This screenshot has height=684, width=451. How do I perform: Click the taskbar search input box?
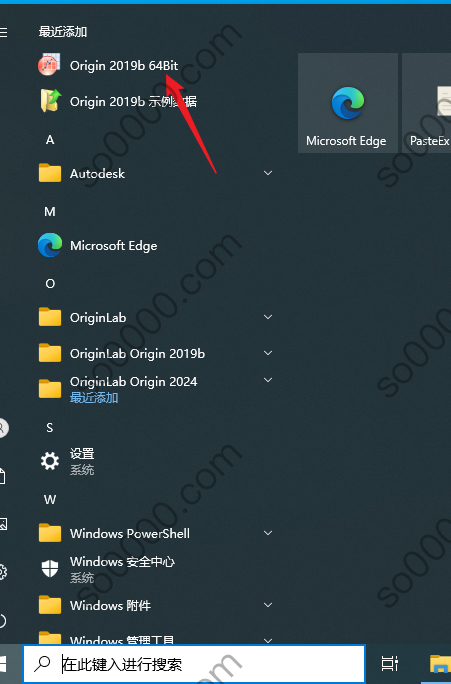click(x=194, y=664)
